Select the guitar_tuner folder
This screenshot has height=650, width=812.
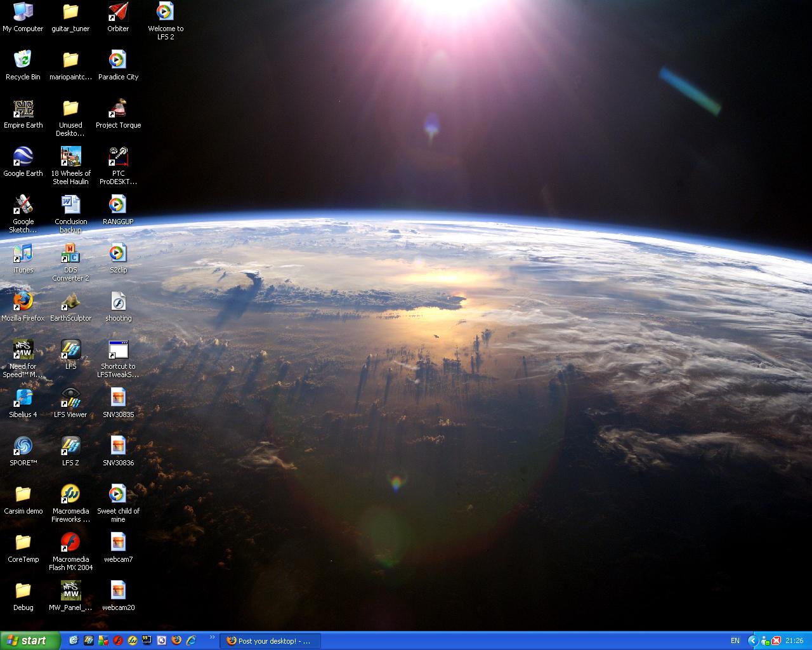point(70,17)
